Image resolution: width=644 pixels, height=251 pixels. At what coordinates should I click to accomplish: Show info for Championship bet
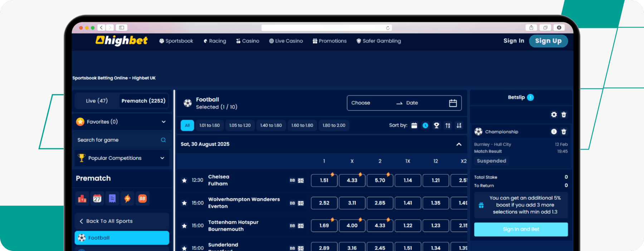(x=554, y=132)
